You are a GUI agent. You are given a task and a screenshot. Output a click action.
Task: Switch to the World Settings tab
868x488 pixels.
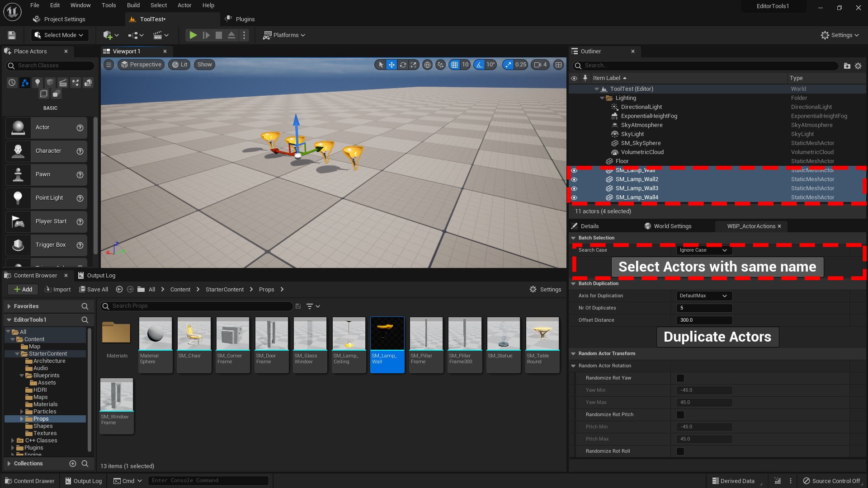668,226
